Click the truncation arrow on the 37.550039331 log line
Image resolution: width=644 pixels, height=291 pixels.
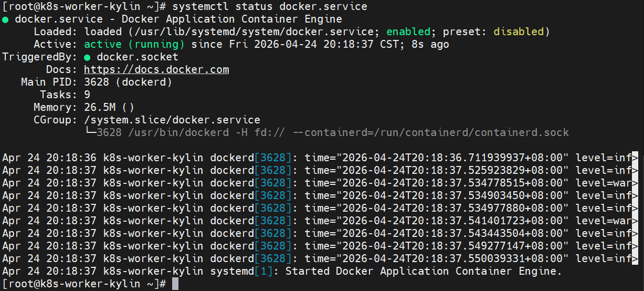pos(635,258)
